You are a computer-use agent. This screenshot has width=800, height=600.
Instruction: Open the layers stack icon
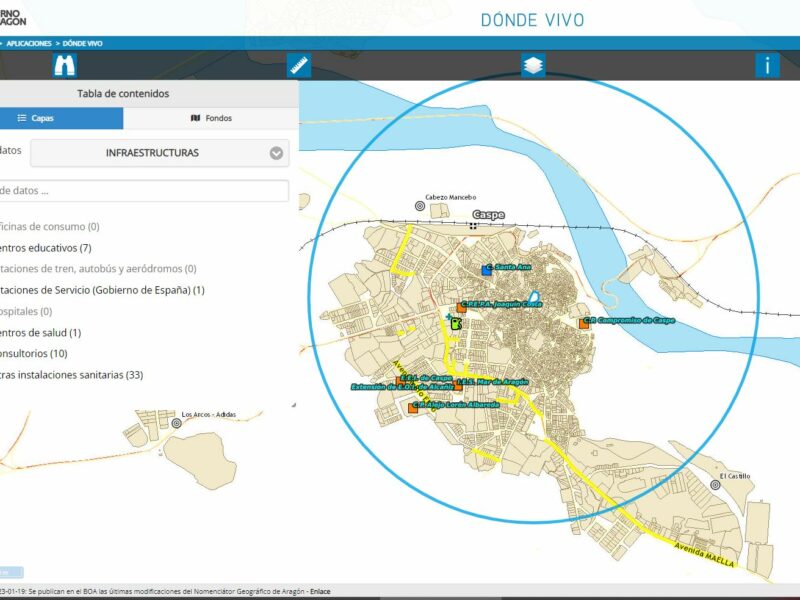coord(533,66)
